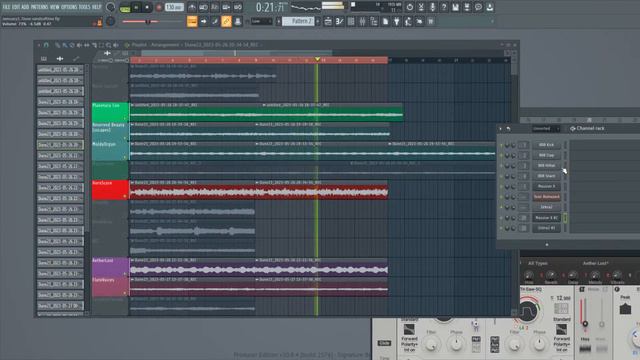Screen dimensions: 640x360
Task: Click the render to audio icon
Action: click(467, 7)
